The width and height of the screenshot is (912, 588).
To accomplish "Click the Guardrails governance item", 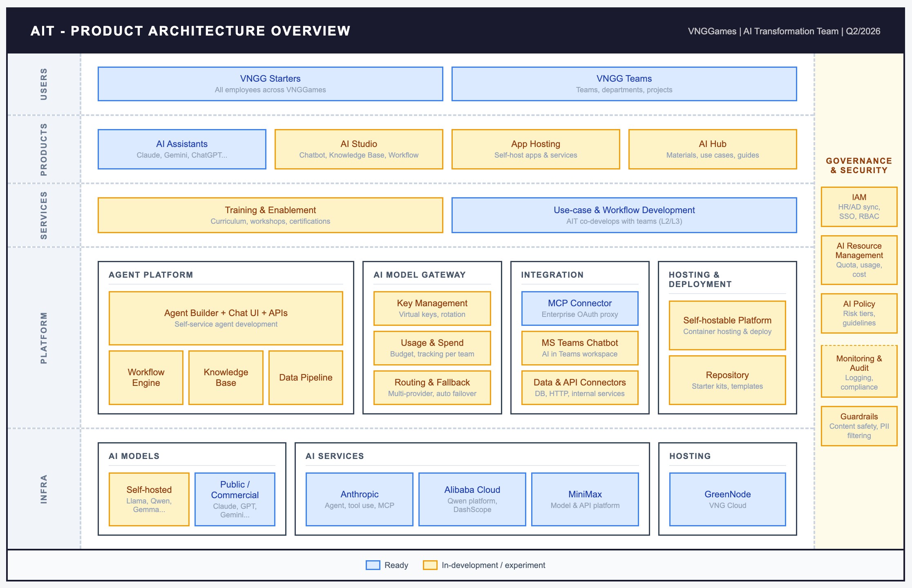I will click(858, 426).
